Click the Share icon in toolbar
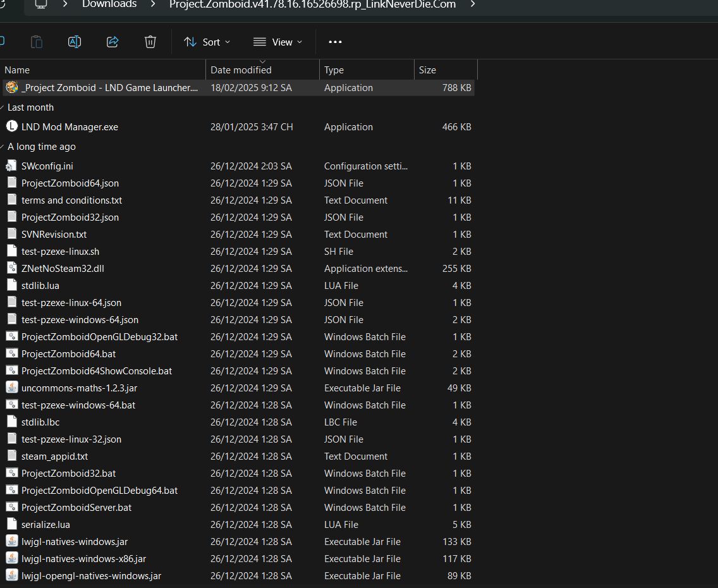Image resolution: width=718 pixels, height=588 pixels. 113,42
